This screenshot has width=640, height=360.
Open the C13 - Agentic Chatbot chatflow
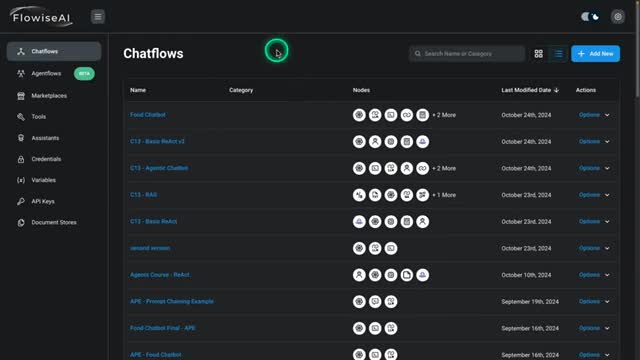tap(159, 168)
